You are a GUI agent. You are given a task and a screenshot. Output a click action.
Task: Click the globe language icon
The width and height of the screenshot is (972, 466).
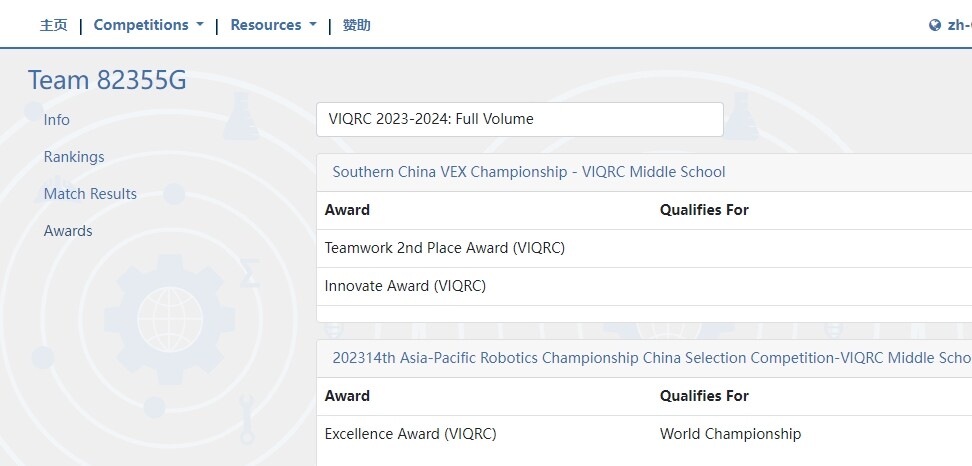(x=935, y=25)
